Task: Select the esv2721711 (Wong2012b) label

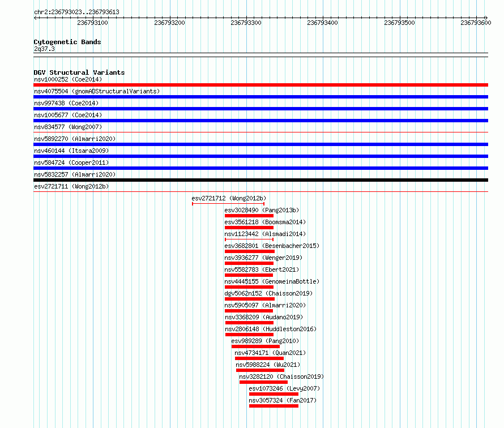Action: click(71, 186)
